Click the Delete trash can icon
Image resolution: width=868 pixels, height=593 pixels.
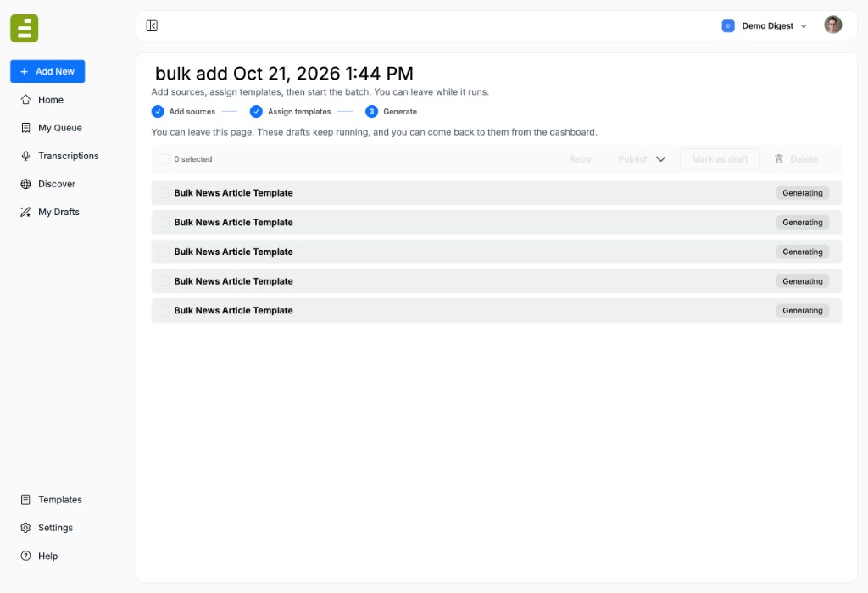[779, 159]
